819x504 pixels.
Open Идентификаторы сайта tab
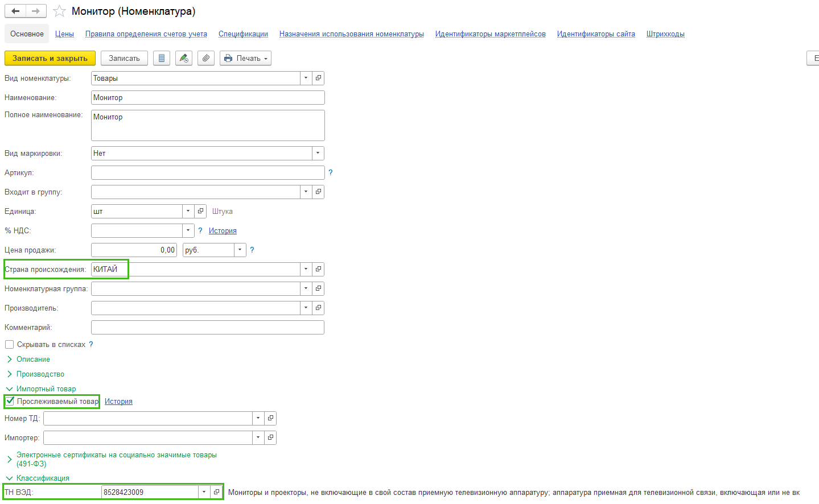596,34
